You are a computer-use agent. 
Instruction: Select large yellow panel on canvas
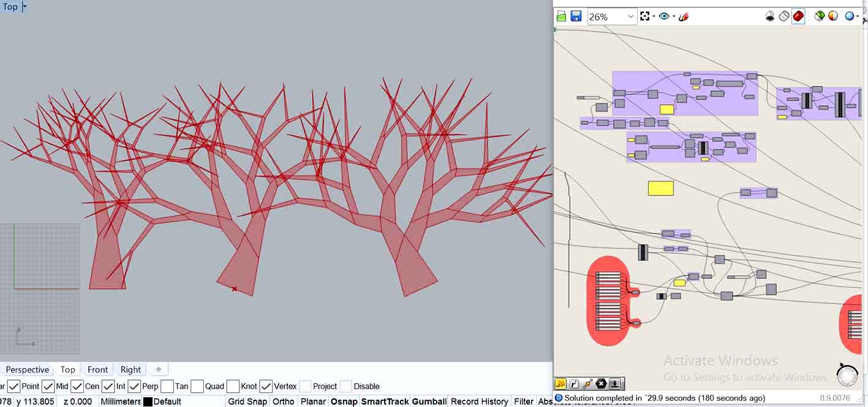point(660,188)
